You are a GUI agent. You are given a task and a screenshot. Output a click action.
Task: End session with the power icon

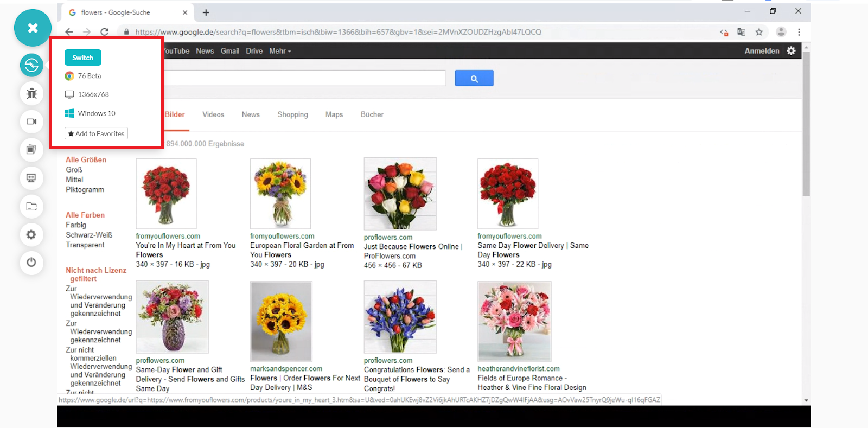click(x=31, y=263)
